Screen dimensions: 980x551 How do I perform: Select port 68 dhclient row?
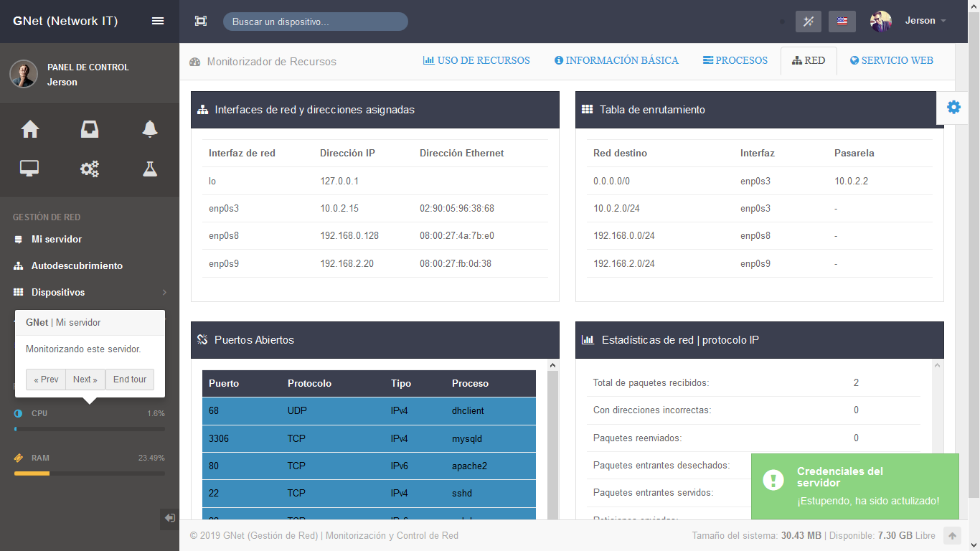(x=369, y=411)
